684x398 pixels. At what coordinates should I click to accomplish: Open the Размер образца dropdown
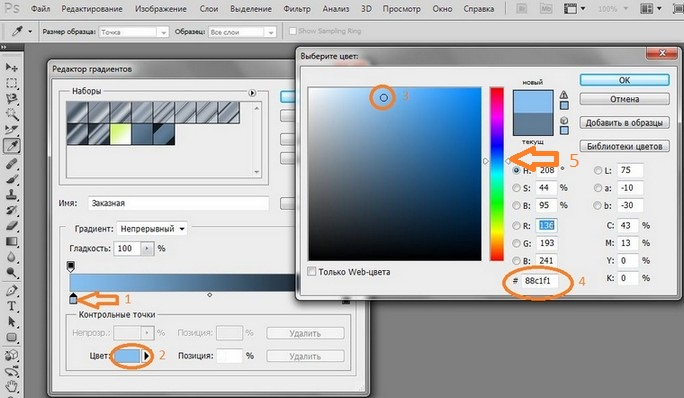tap(134, 32)
